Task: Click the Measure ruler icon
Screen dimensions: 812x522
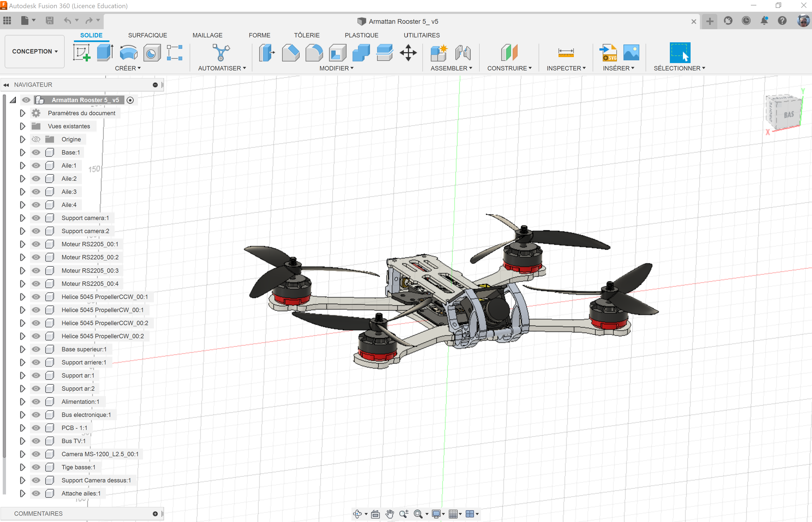Action: click(566, 52)
